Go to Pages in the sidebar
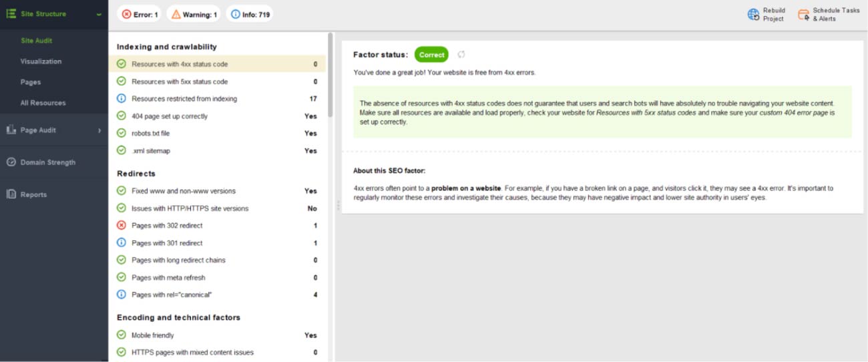This screenshot has height=362, width=868. click(30, 82)
